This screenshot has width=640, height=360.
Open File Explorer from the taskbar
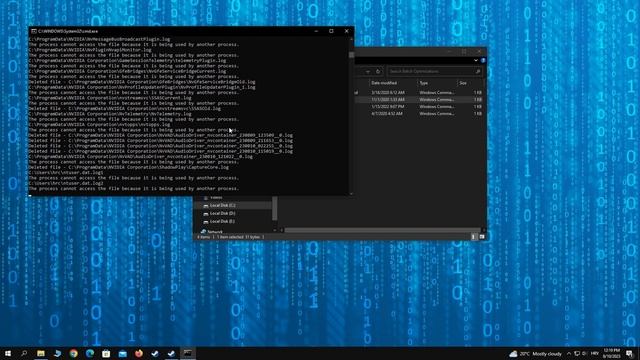point(41,353)
